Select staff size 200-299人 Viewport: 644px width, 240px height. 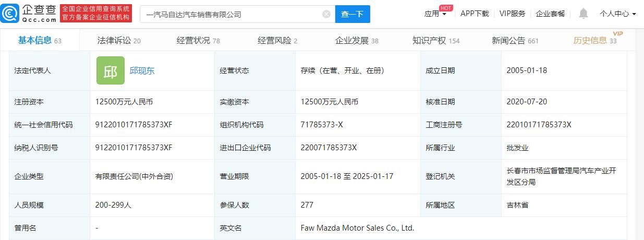[114, 205]
